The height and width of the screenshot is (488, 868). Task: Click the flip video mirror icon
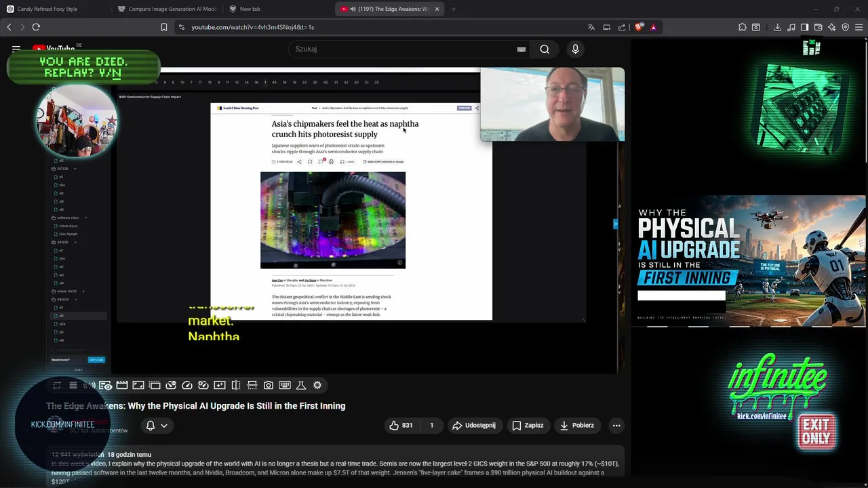pos(236,385)
